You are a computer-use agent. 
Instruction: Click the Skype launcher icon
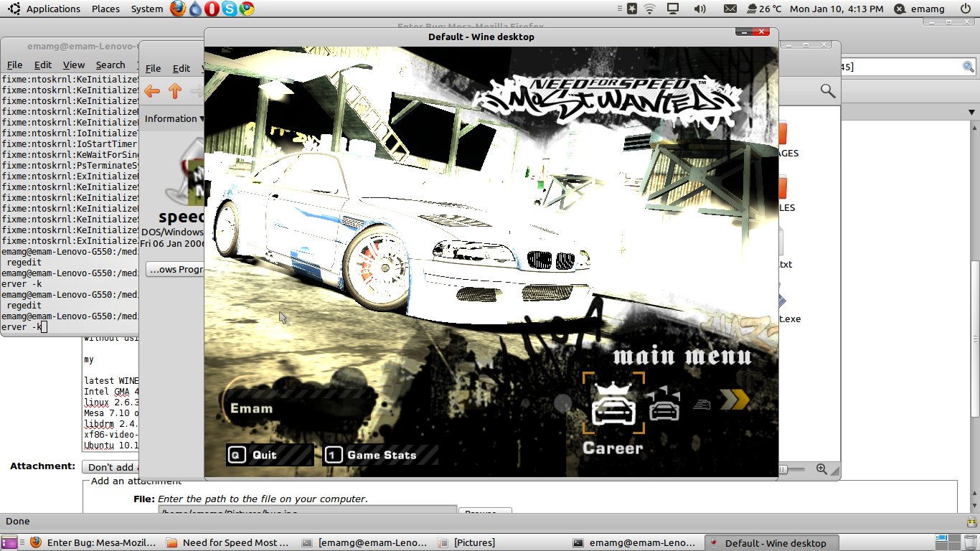[230, 9]
